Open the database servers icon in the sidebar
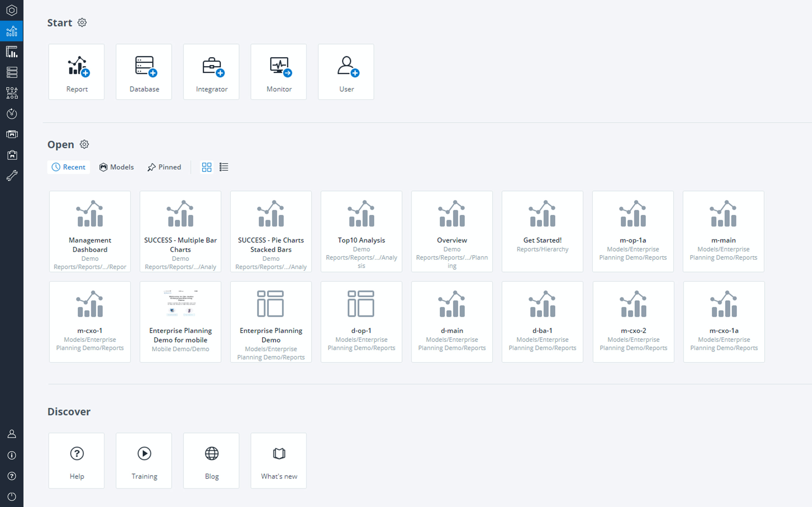Image resolution: width=812 pixels, height=507 pixels. pos(12,73)
